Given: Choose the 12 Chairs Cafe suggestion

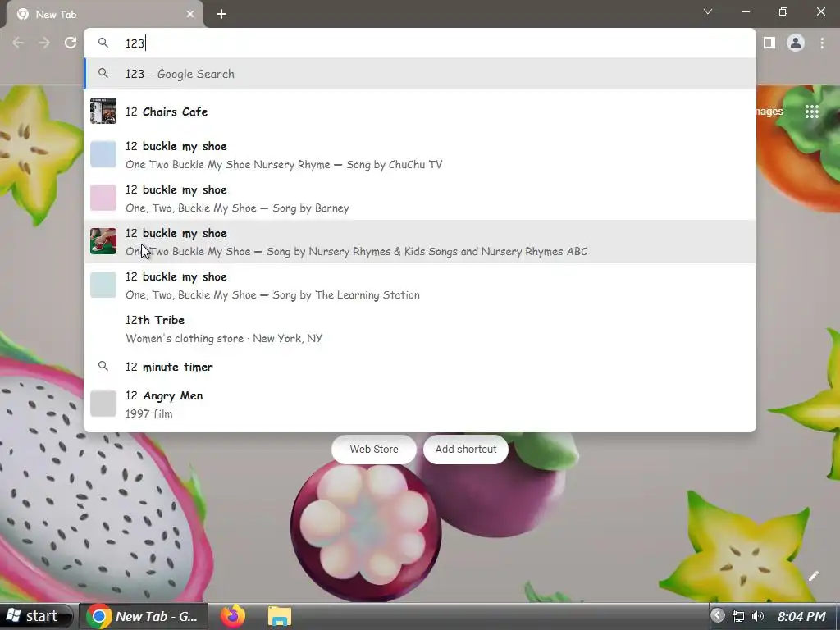Looking at the screenshot, I should point(419,112).
